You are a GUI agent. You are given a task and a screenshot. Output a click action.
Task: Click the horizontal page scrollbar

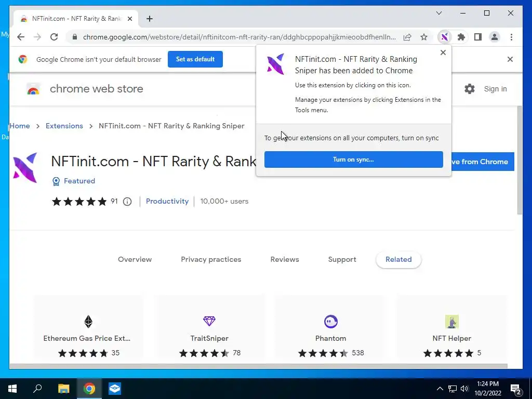pos(258,366)
